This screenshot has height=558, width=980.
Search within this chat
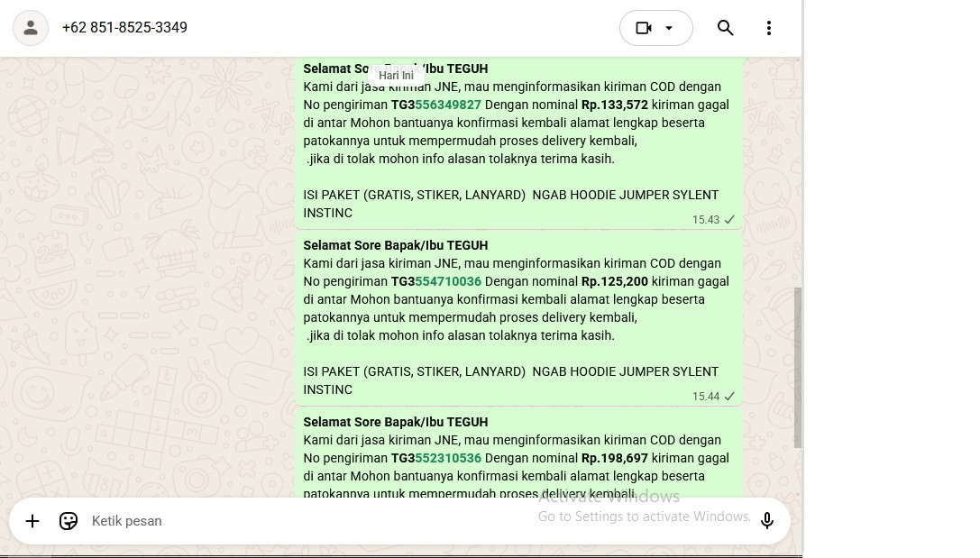tap(725, 28)
